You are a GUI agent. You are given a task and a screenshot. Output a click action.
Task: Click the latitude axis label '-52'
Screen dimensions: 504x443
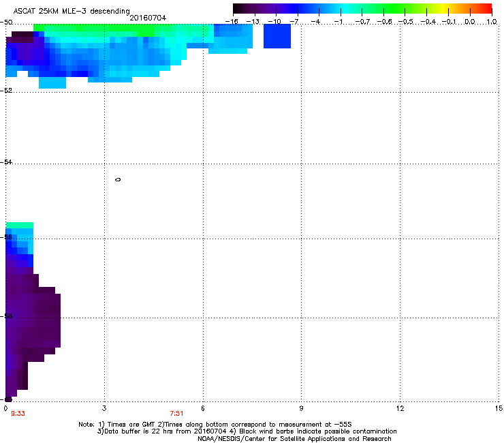(6, 91)
